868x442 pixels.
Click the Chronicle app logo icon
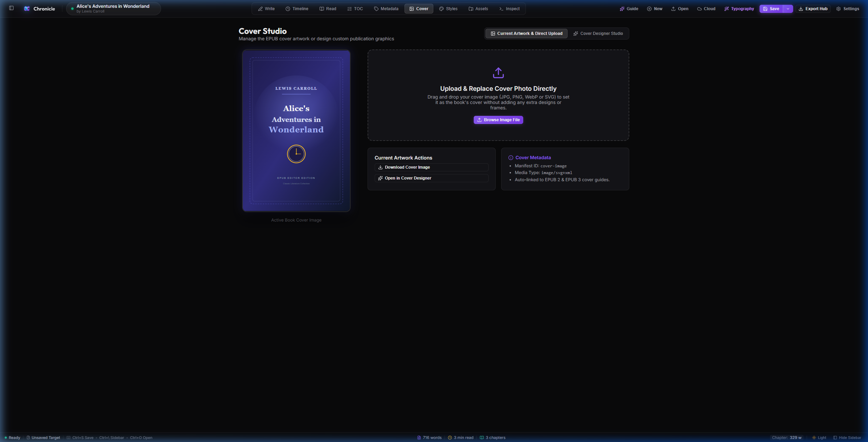tap(27, 8)
